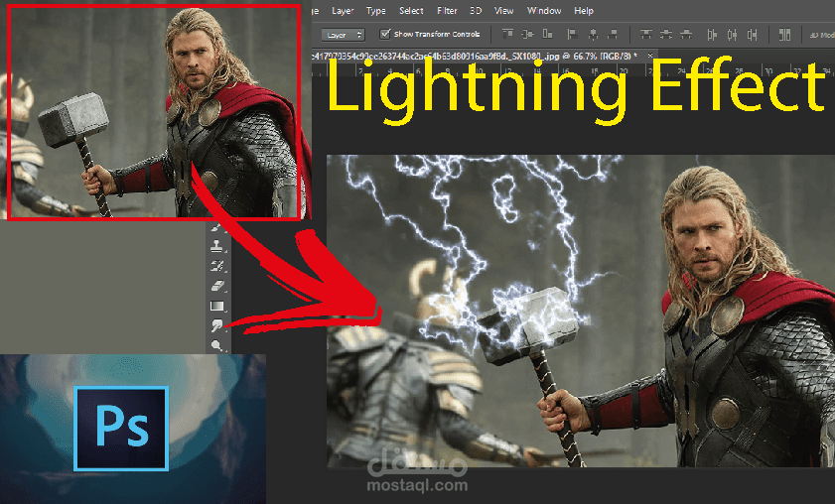This screenshot has height=504, width=835.
Task: Open the Layer auto-select dropdown
Action: point(343,35)
